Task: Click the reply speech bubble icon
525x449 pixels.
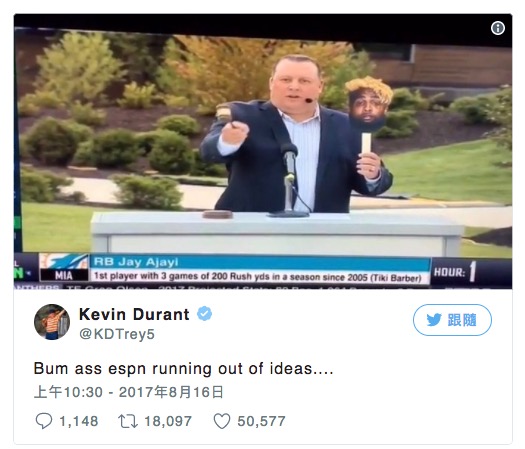Action: [x=44, y=421]
